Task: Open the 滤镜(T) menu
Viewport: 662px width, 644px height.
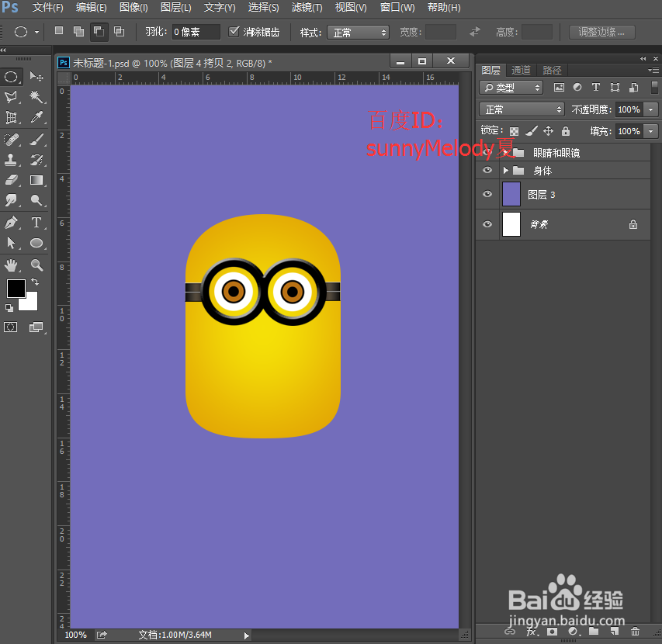Action: coord(307,8)
